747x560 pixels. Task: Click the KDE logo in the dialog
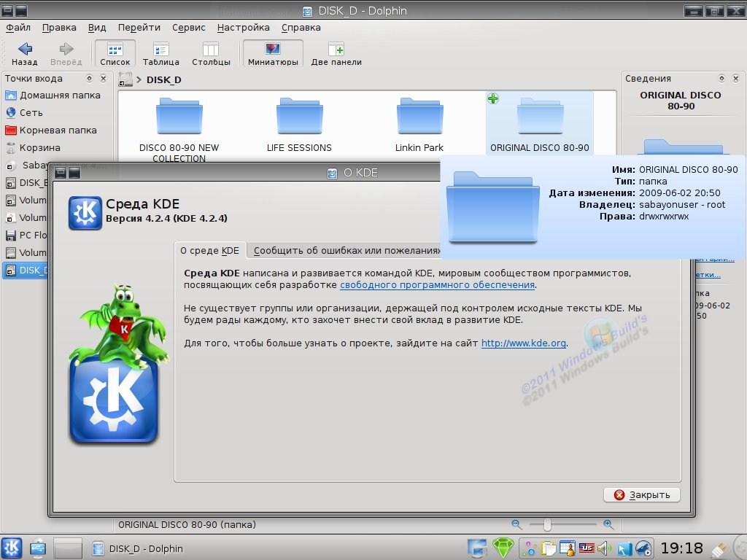[85, 213]
